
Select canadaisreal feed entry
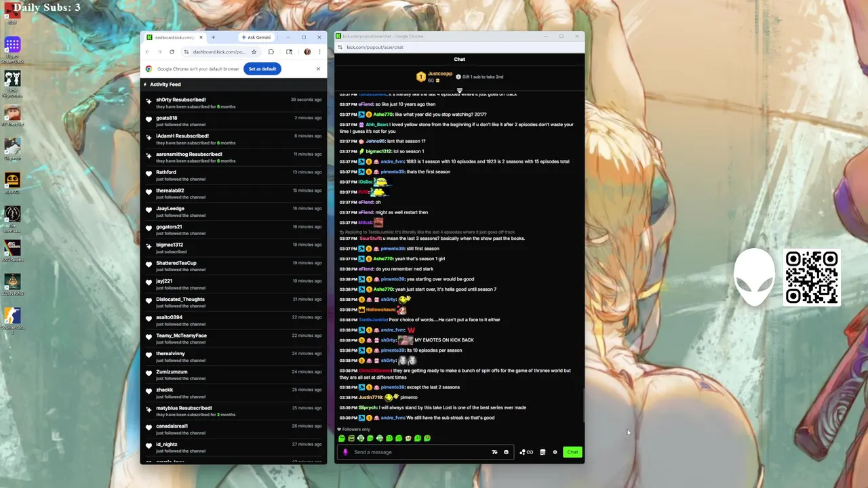pos(234,429)
